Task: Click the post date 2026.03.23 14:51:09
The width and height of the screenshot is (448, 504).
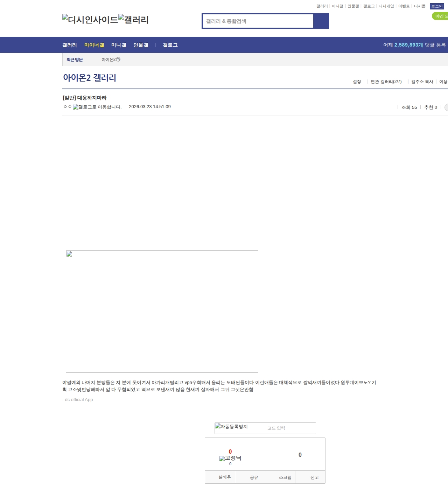Action: coord(150,107)
